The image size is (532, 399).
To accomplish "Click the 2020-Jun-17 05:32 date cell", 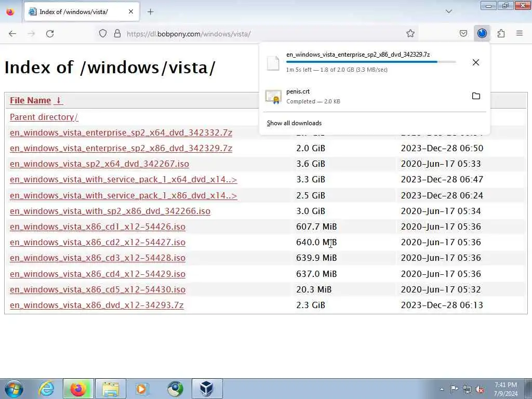I will 441,289.
